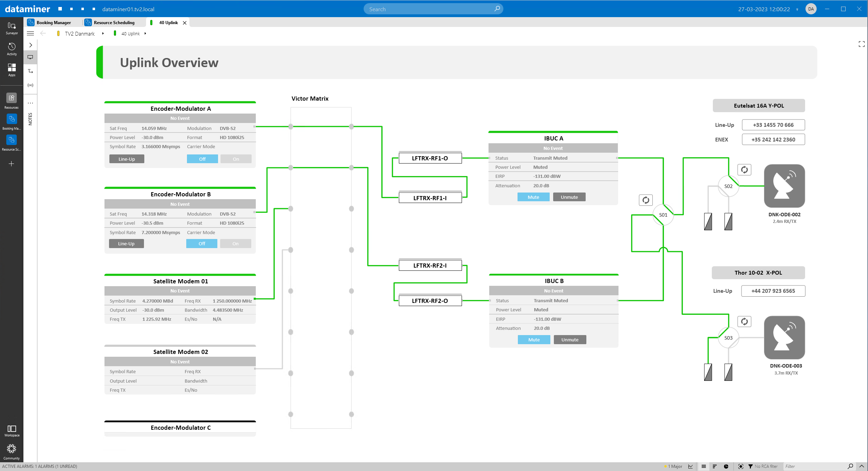Select the Visual view icon

tap(30, 57)
